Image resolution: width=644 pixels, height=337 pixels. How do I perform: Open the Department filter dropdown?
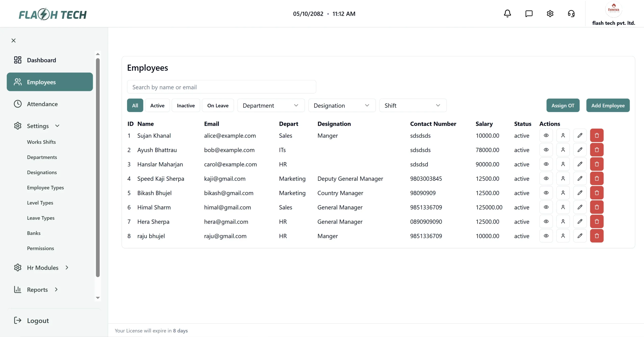[271, 106]
